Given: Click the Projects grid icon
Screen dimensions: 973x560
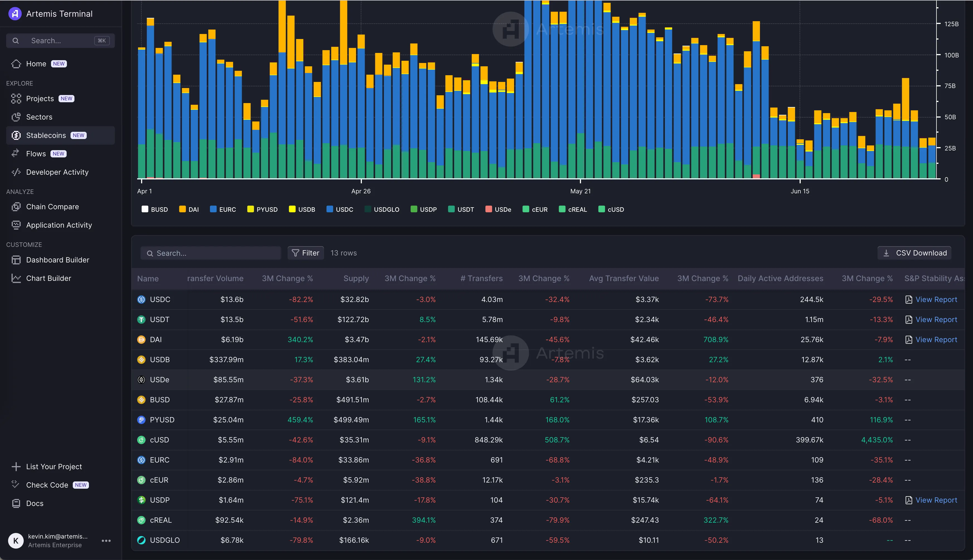Looking at the screenshot, I should tap(16, 99).
